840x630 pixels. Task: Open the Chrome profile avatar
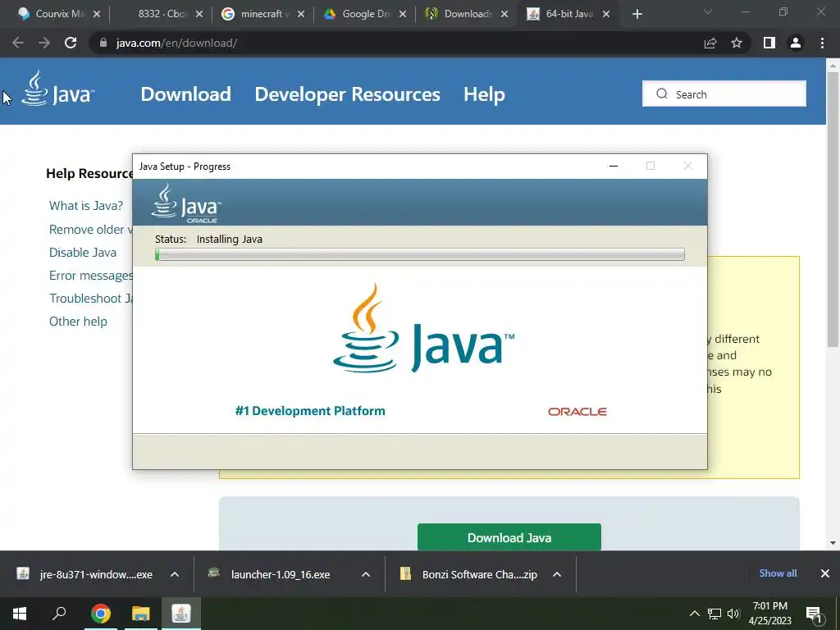tap(796, 43)
